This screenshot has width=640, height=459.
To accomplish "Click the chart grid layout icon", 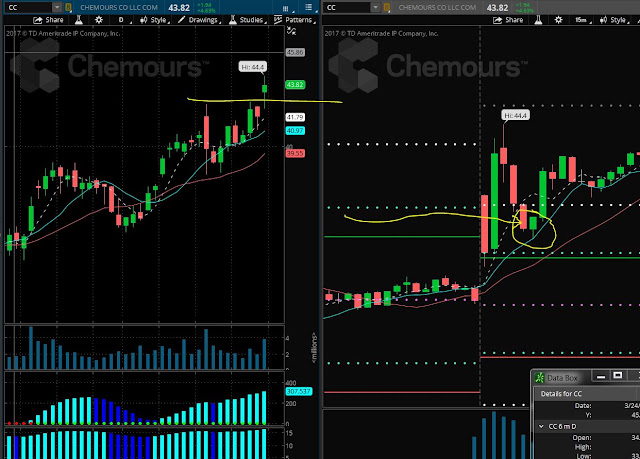I will [x=286, y=8].
